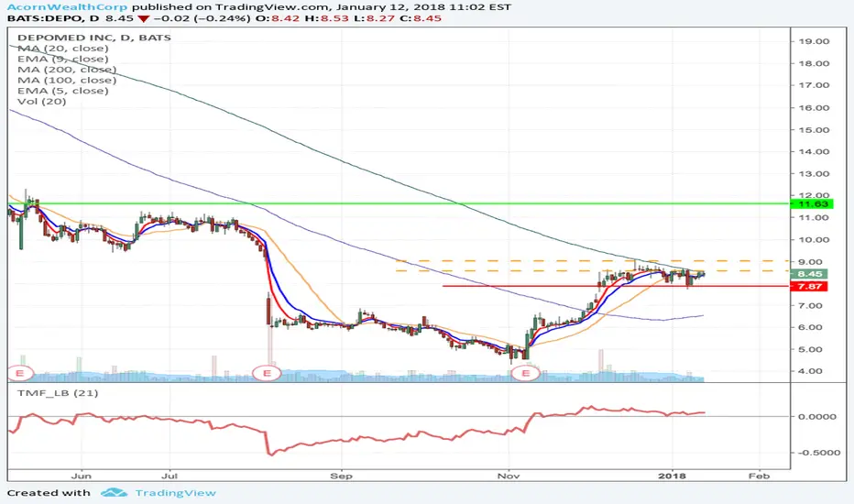Click the 4.00 price axis label

[x=811, y=371]
